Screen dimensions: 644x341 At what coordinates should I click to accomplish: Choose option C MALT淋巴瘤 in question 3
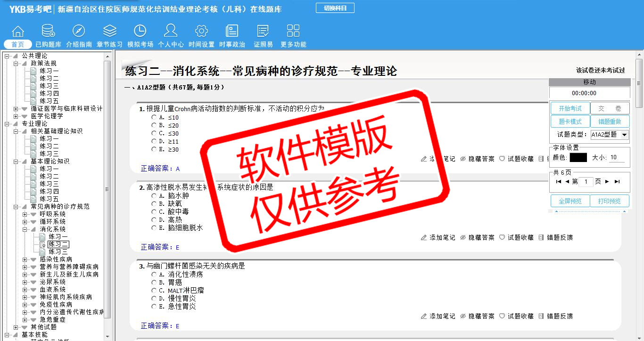[x=154, y=291]
